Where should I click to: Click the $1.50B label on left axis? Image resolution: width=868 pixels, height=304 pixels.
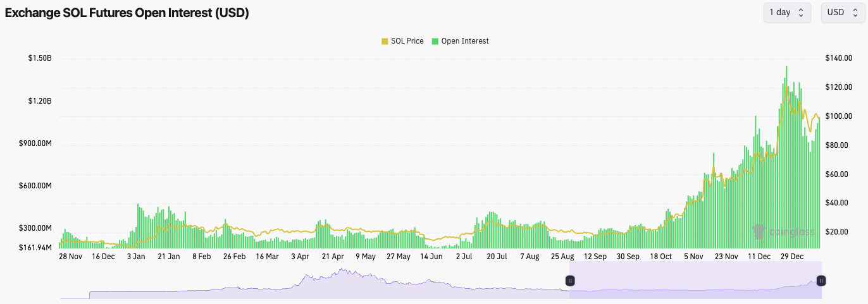(40, 58)
